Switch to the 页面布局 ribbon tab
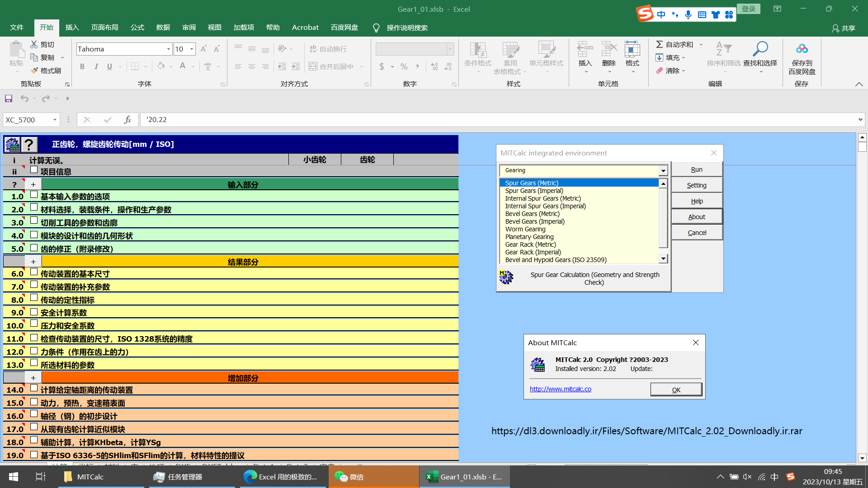Viewport: 868px width, 488px height. click(104, 28)
